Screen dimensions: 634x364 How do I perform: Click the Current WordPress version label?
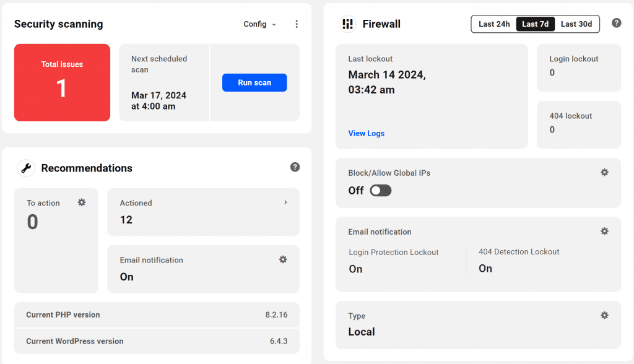pyautogui.click(x=75, y=341)
